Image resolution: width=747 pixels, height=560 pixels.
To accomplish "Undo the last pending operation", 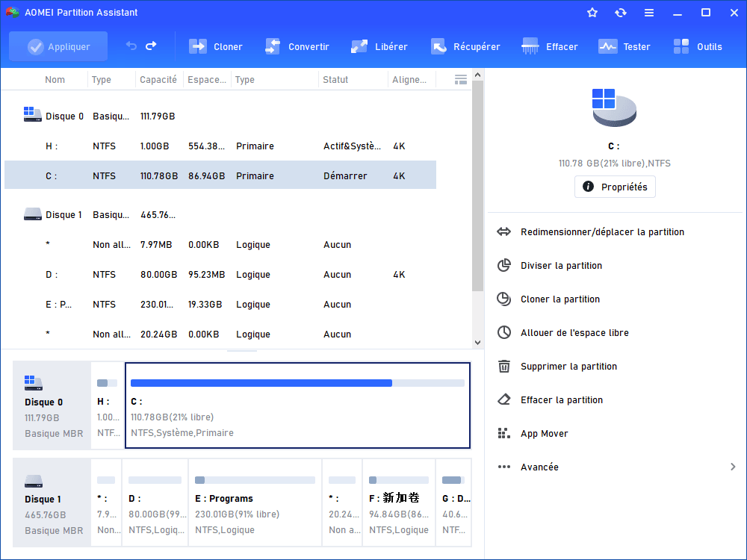I will point(131,46).
